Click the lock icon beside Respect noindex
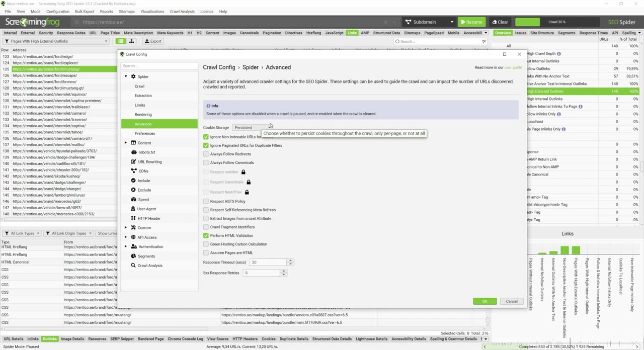The width and height of the screenshot is (644, 350). click(x=243, y=172)
